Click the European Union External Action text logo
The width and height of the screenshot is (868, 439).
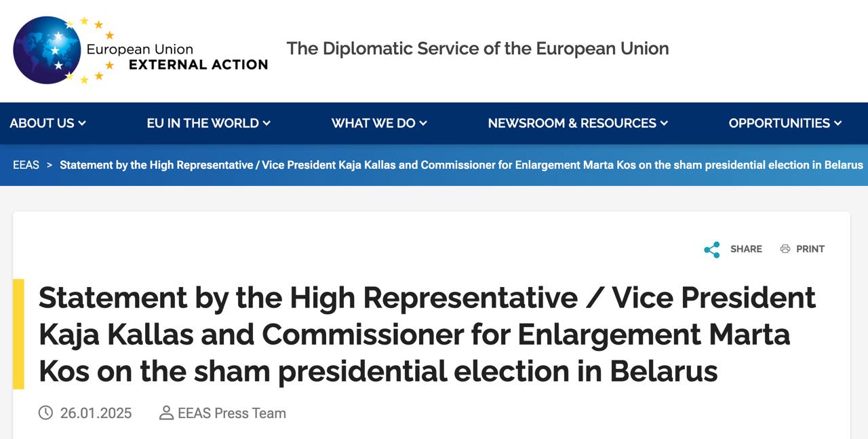point(176,57)
